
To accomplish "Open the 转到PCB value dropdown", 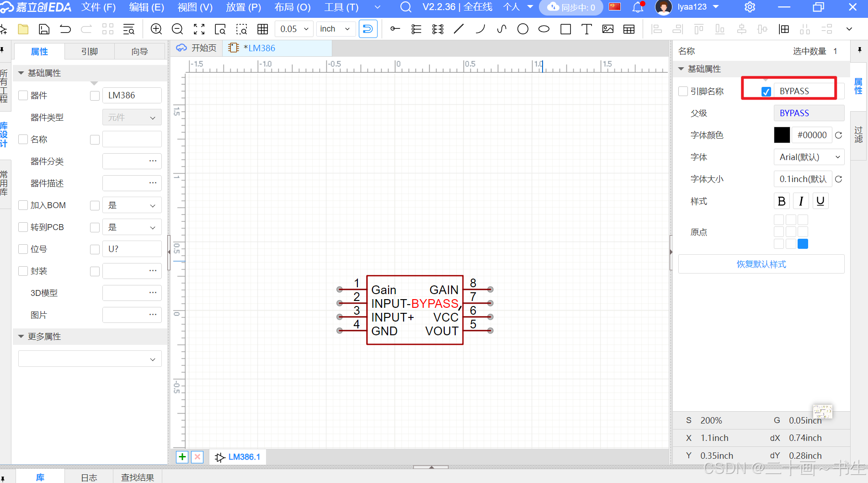I will tap(132, 227).
